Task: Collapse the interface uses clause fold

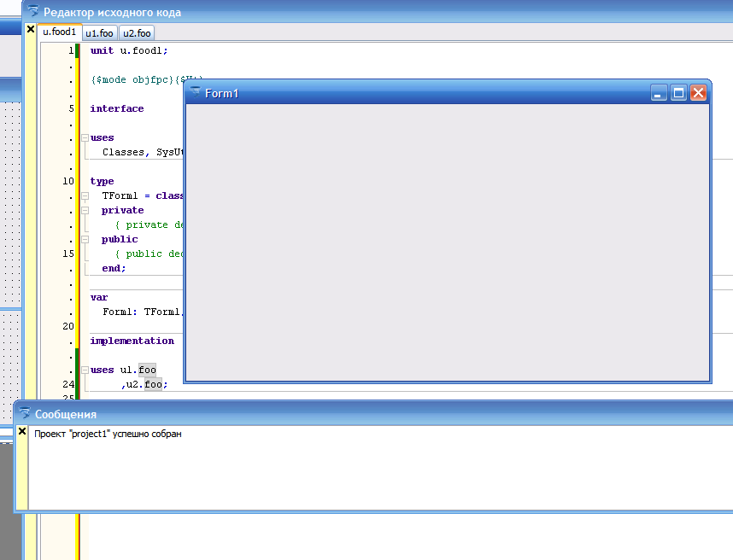Action: [85, 137]
